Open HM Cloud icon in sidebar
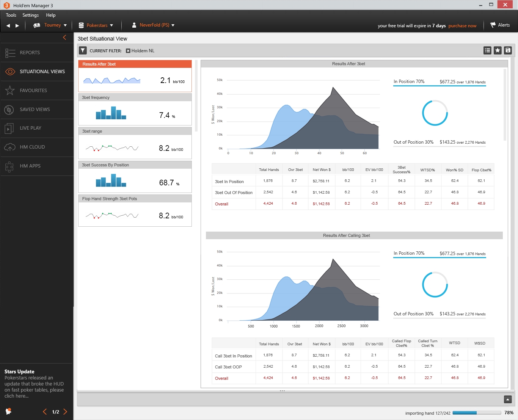 click(x=10, y=147)
